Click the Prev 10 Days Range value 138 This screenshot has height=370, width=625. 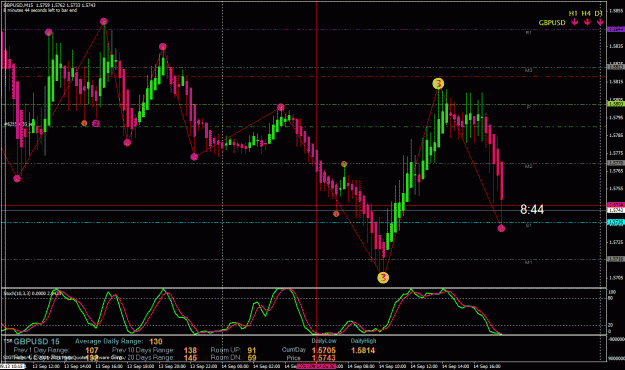tap(190, 350)
